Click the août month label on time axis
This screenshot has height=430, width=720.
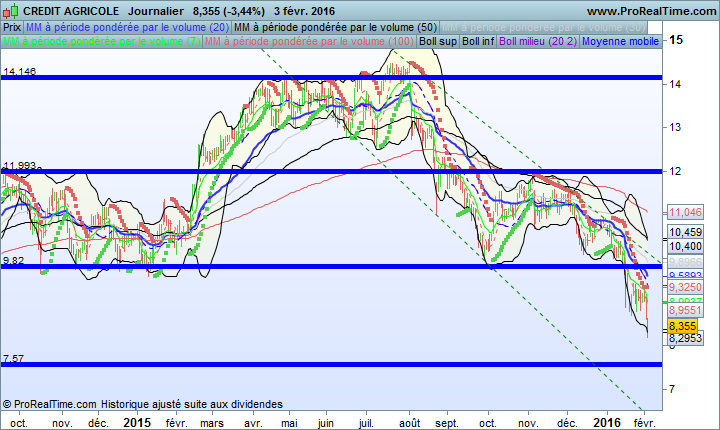410,423
